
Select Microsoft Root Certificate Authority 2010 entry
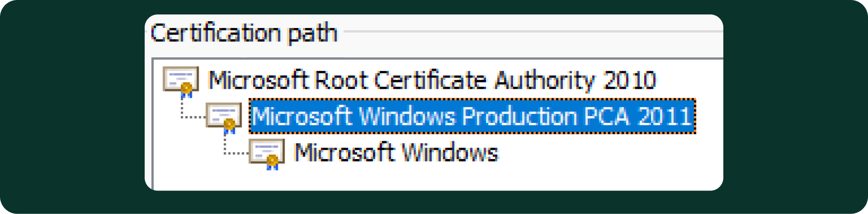coord(432,80)
